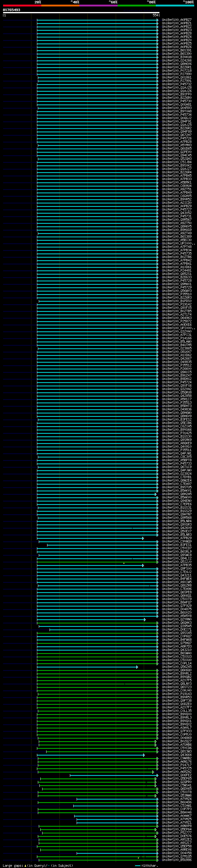Choose the UniRef100_Q53NW6 label
Viewport: 197px width, 868px height.
pyautogui.click(x=177, y=795)
